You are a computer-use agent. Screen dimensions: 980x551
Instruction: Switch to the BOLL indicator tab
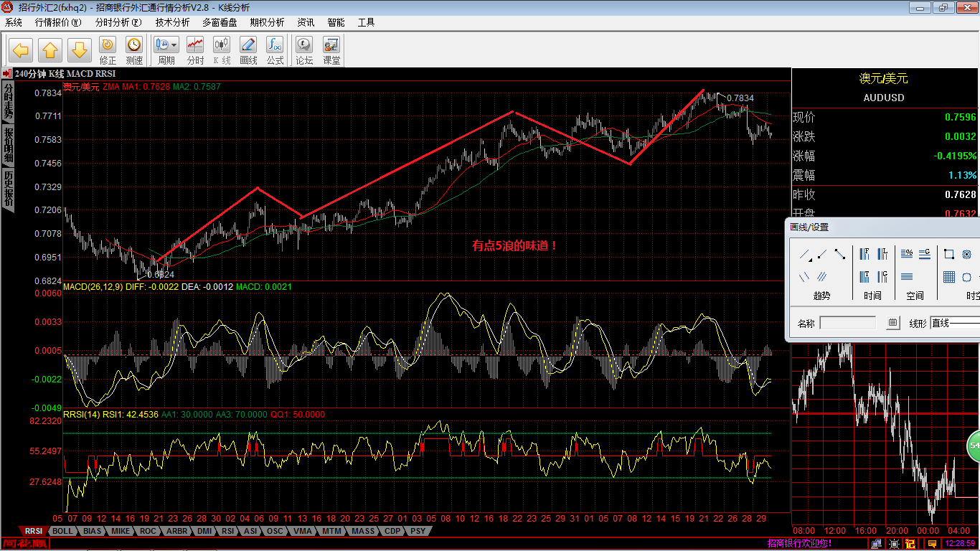63,532
